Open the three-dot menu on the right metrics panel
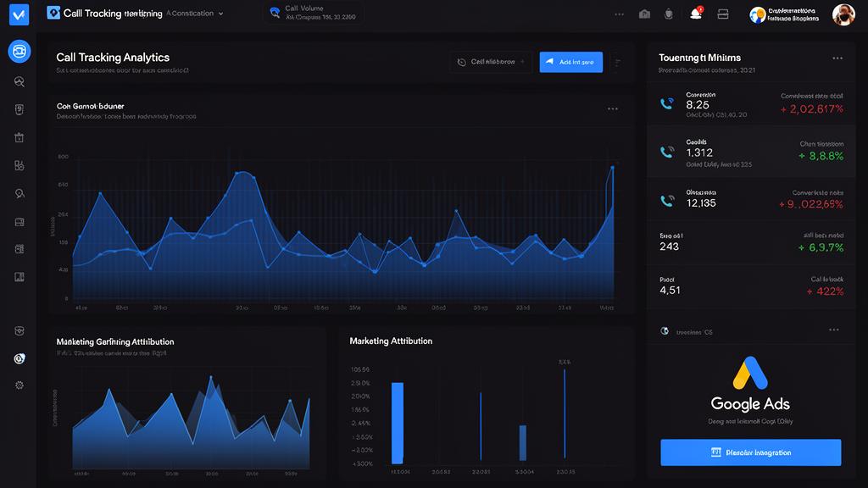This screenshot has height=488, width=868. click(x=837, y=58)
